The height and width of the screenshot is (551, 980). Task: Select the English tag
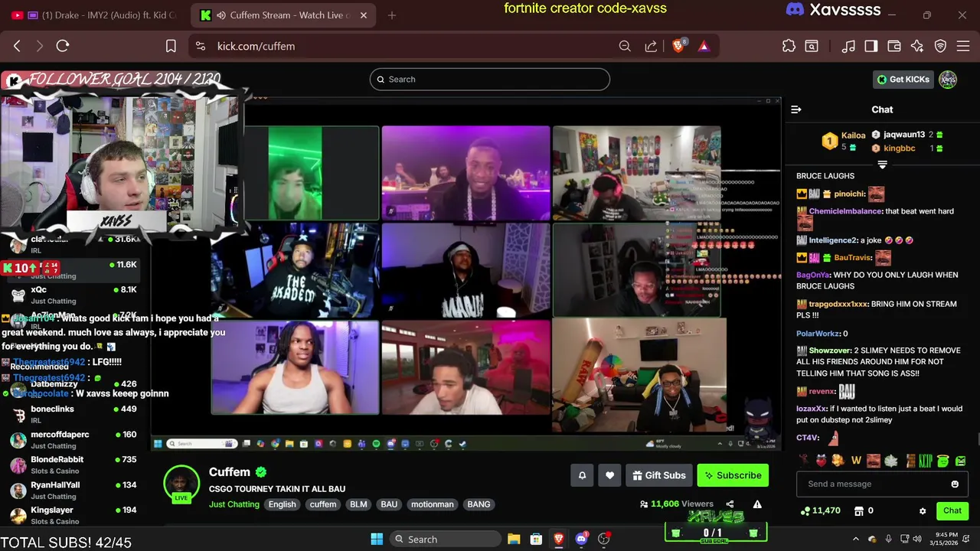click(282, 504)
